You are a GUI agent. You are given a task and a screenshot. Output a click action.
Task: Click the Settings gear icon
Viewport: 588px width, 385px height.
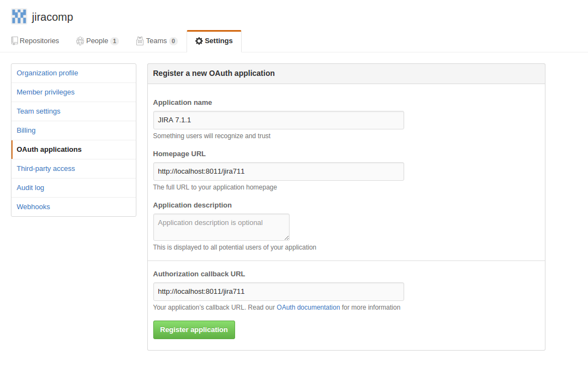click(x=199, y=41)
